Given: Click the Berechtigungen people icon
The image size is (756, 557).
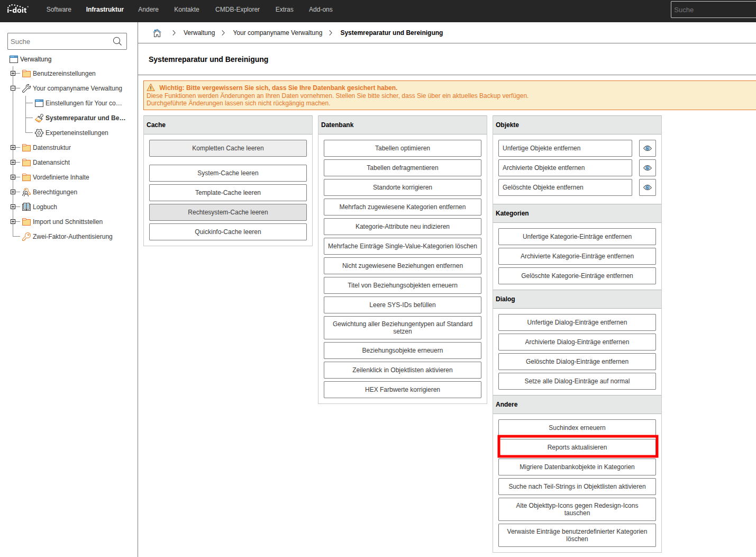Looking at the screenshot, I should tap(26, 192).
